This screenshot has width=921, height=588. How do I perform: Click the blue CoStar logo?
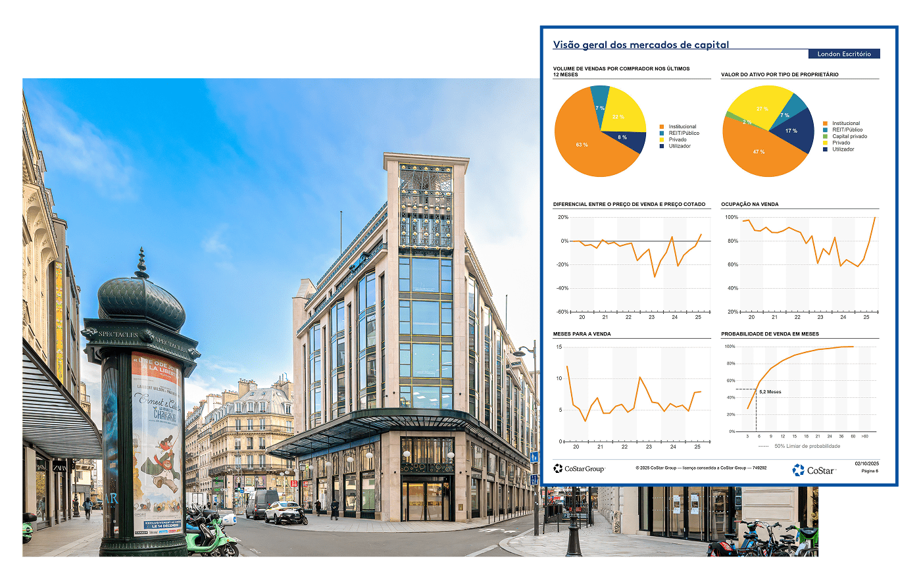click(x=814, y=470)
